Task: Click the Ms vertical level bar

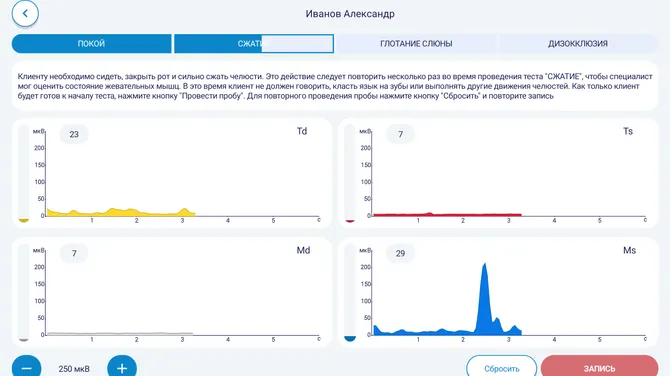Action: [x=350, y=293]
